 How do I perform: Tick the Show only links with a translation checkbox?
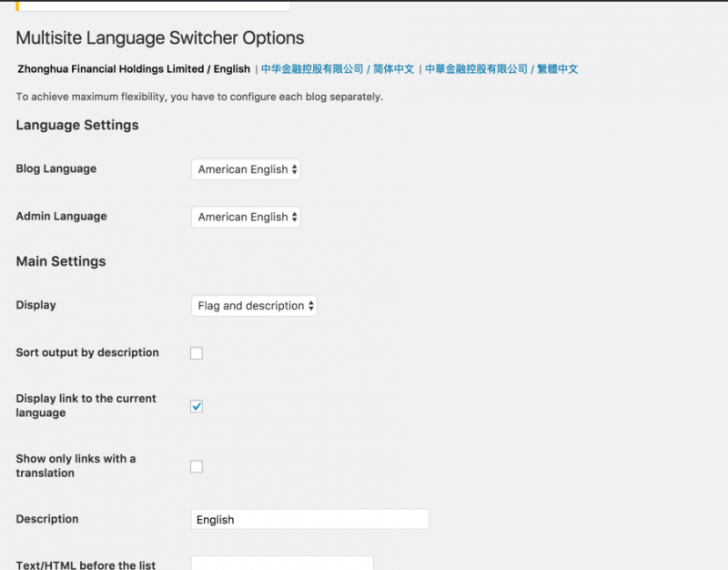(197, 466)
